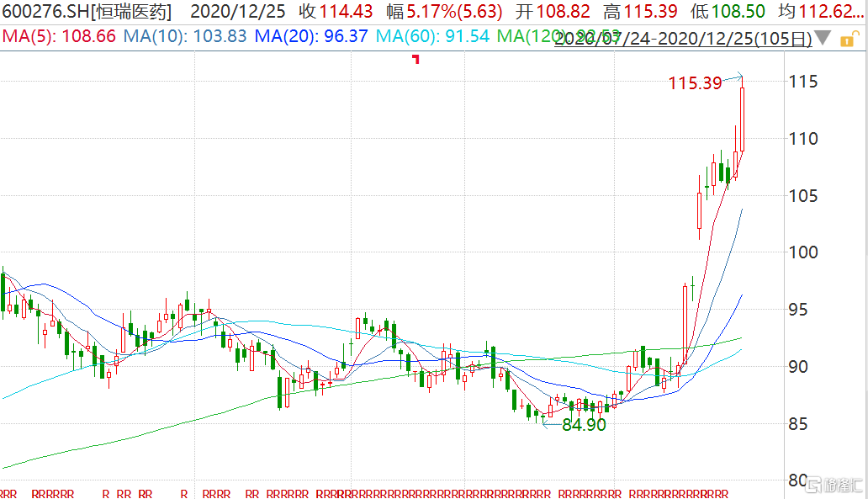Click the 105 price axis label

pyautogui.click(x=802, y=195)
